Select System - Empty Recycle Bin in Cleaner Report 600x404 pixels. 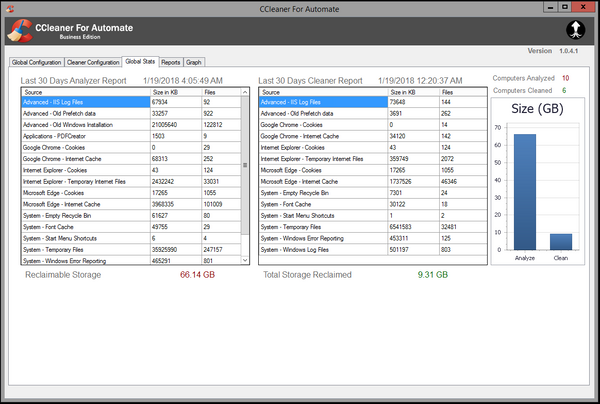pos(373,193)
